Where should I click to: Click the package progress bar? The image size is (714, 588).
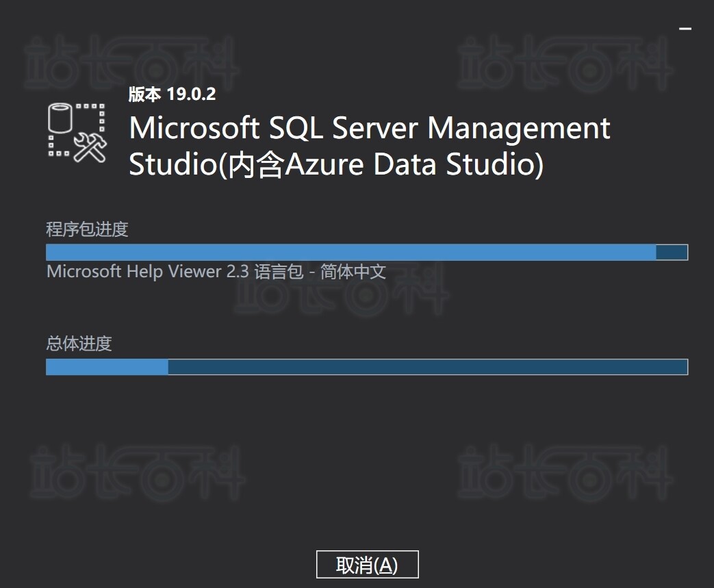pos(367,252)
